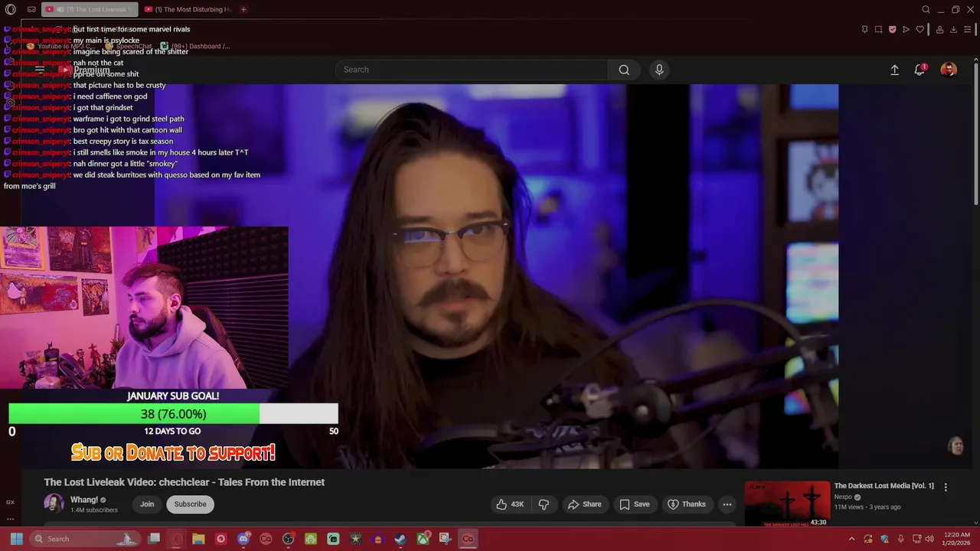Open the clock showing 12:20 AM
Viewport: 980px width, 551px height.
(x=957, y=539)
